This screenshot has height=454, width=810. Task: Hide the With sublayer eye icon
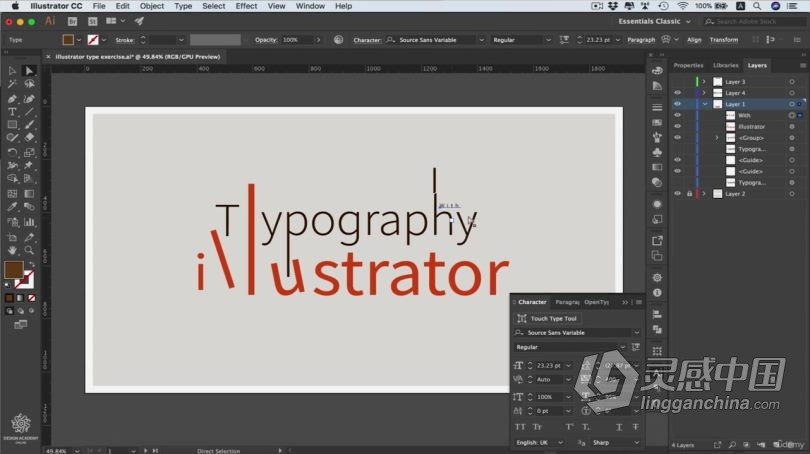(x=677, y=115)
